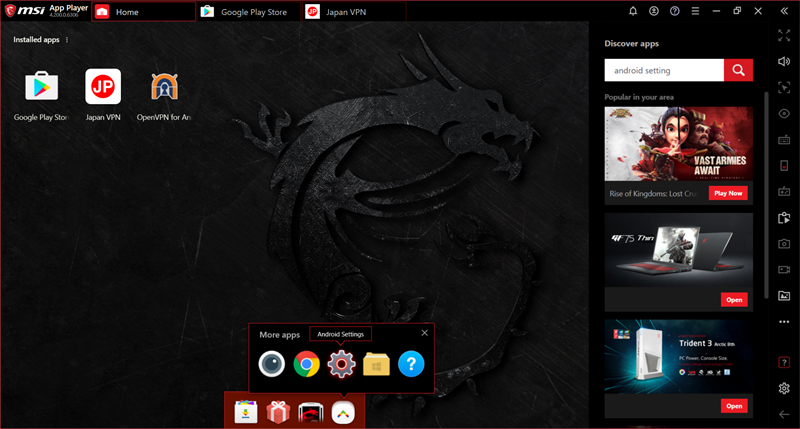Switch to the Japan VPN tab

click(353, 12)
